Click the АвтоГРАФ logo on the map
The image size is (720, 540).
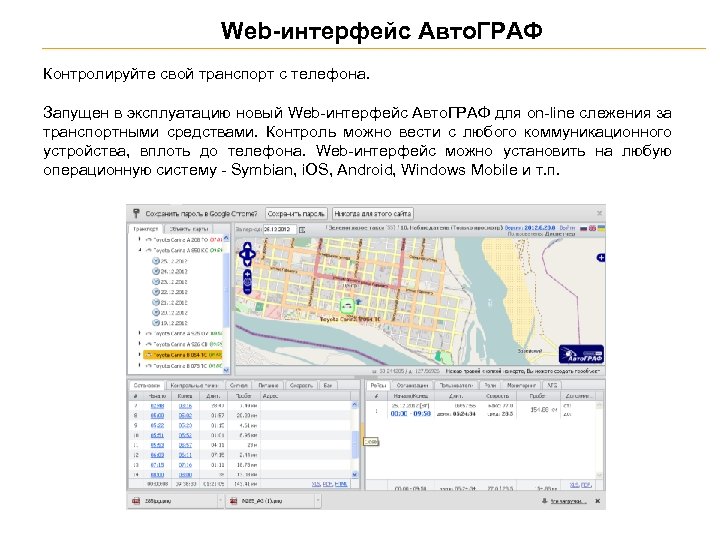tap(581, 354)
